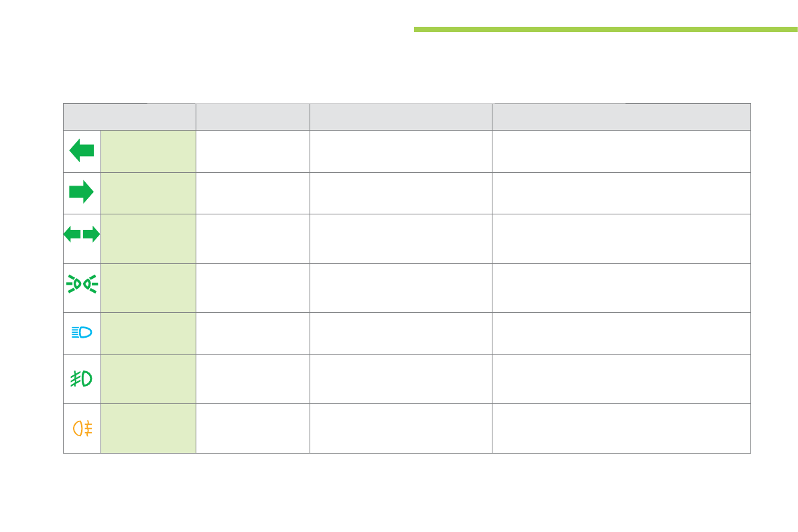Click the third grey header cell from left
The width and height of the screenshot is (798, 532).
click(401, 117)
